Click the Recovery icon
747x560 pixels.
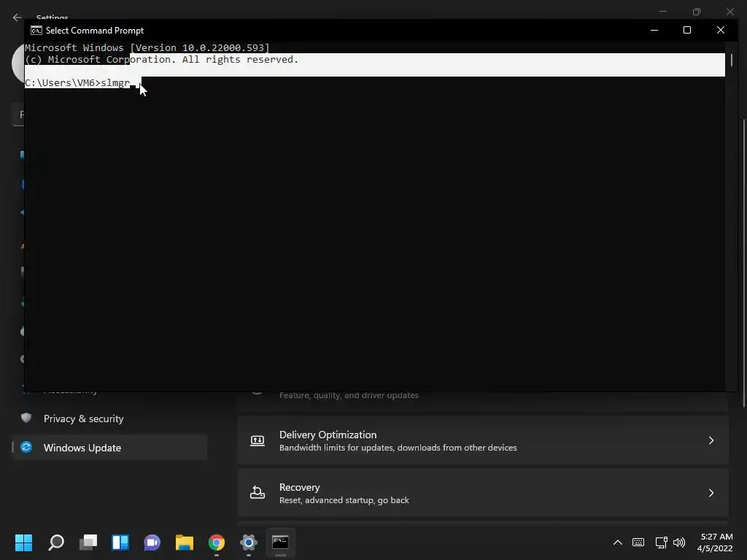click(x=258, y=492)
